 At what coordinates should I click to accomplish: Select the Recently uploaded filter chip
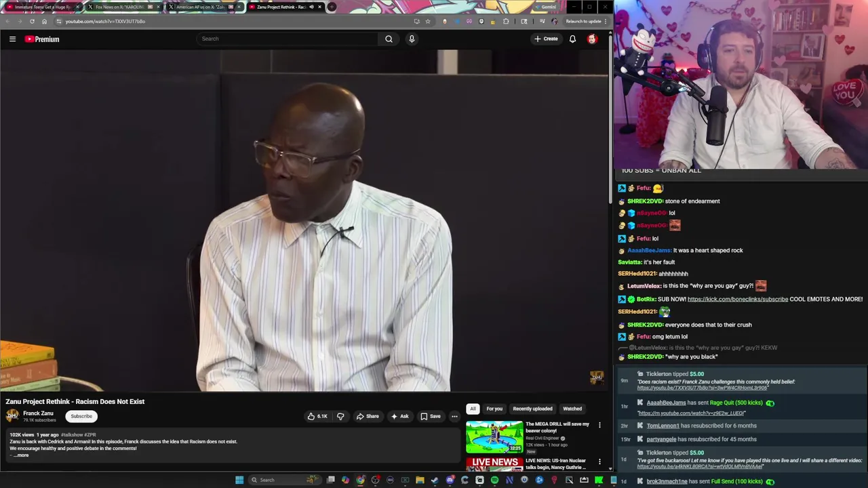(532, 409)
